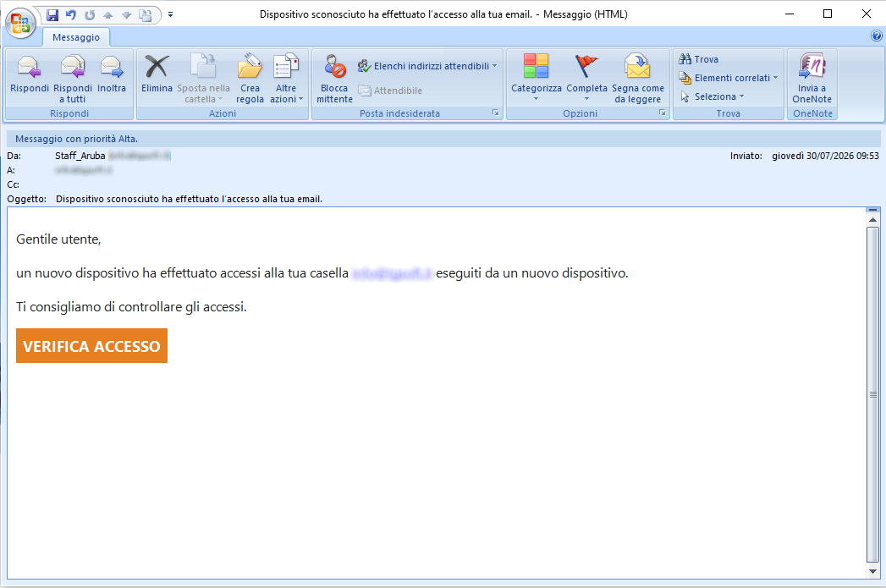
Task: Click the Trova search button
Action: click(x=699, y=59)
